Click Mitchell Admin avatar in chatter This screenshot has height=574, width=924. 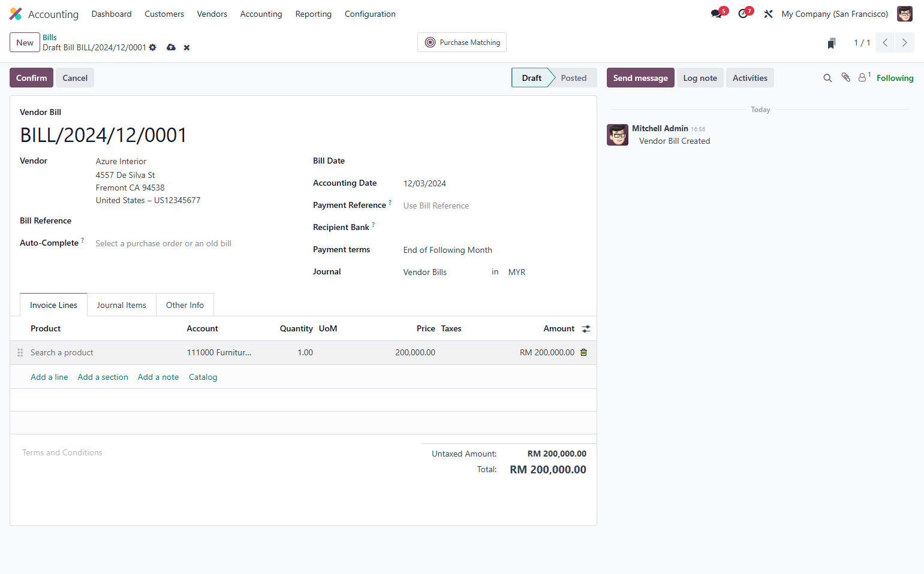(x=618, y=135)
